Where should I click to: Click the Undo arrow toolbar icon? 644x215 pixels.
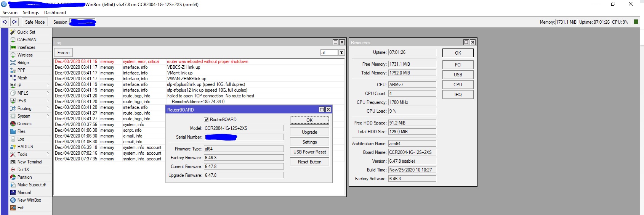tap(5, 22)
